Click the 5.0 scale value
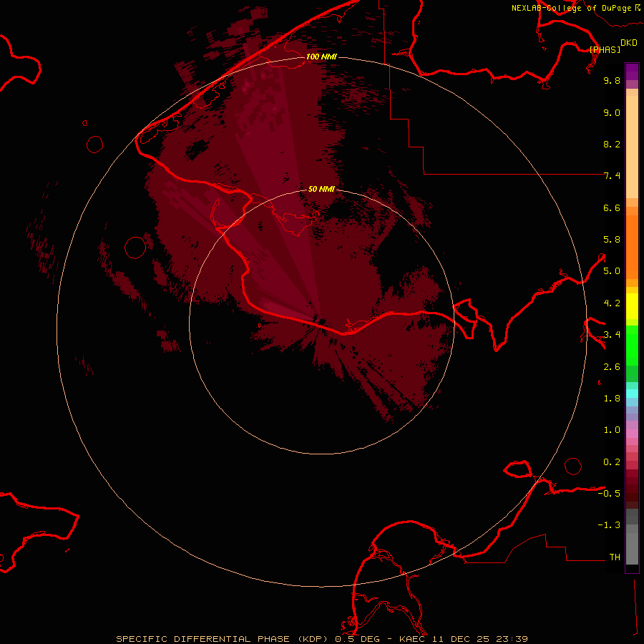Viewport: 644px width, 644px height. point(612,271)
